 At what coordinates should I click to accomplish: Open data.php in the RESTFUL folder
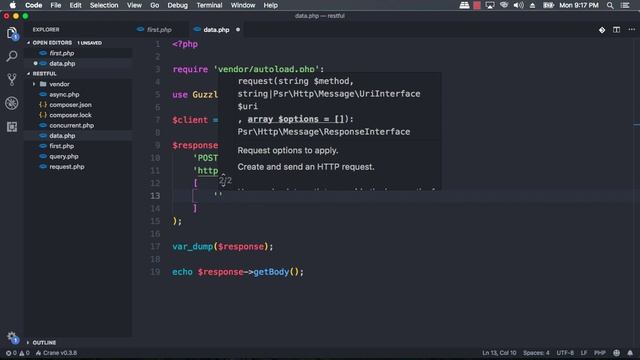[x=62, y=136]
